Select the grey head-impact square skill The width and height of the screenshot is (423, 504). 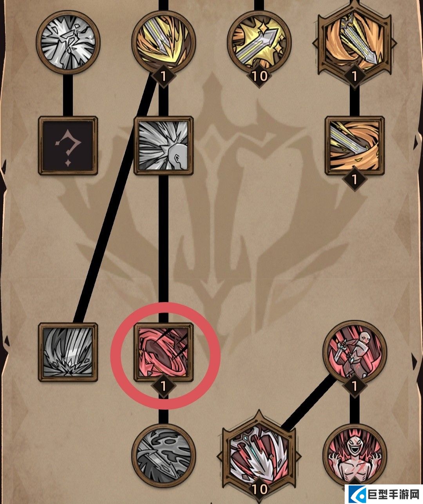(x=164, y=146)
